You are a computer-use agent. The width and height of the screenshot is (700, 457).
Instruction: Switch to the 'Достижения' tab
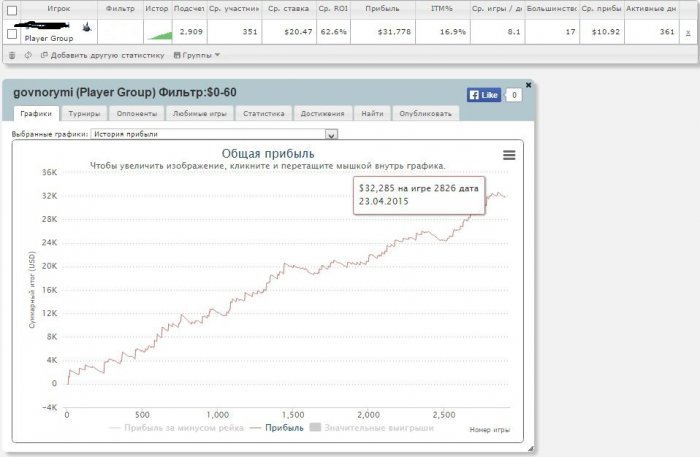tap(322, 113)
